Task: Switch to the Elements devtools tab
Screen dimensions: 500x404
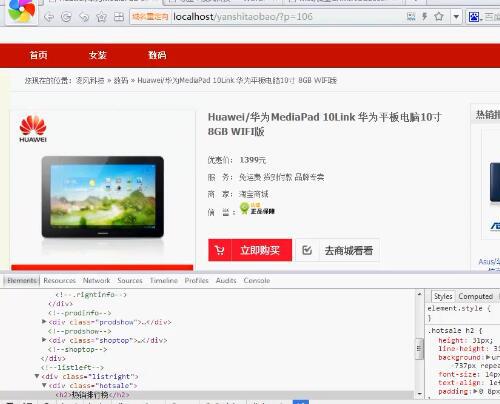Action: pyautogui.click(x=22, y=281)
